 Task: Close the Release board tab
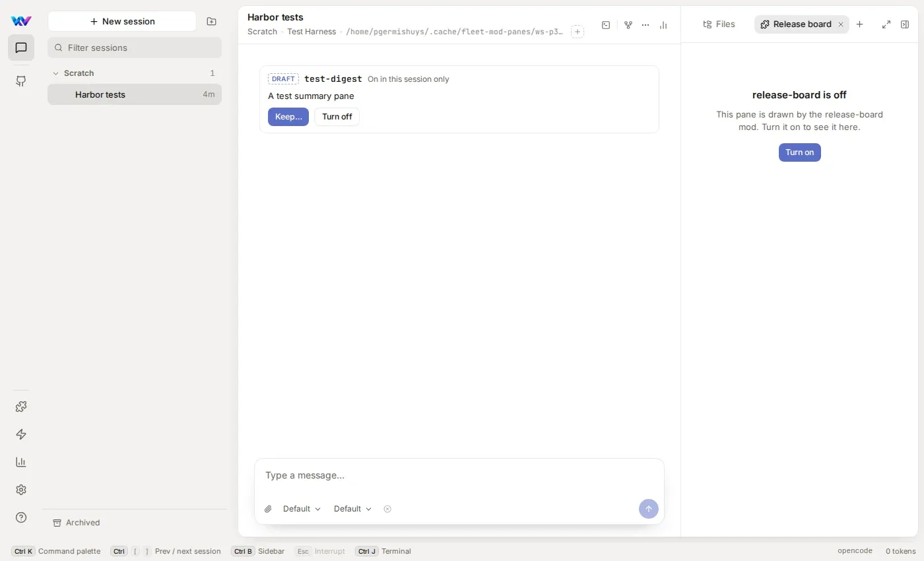tap(841, 24)
